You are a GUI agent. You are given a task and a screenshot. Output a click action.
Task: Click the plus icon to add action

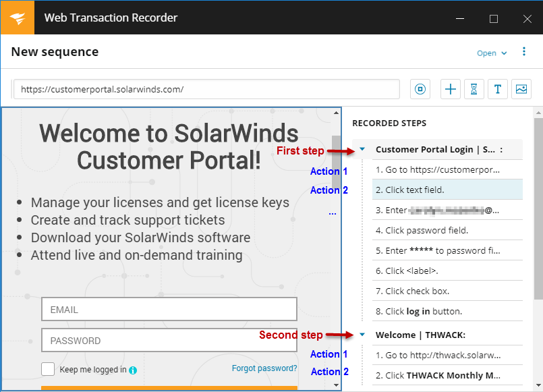pyautogui.click(x=451, y=89)
